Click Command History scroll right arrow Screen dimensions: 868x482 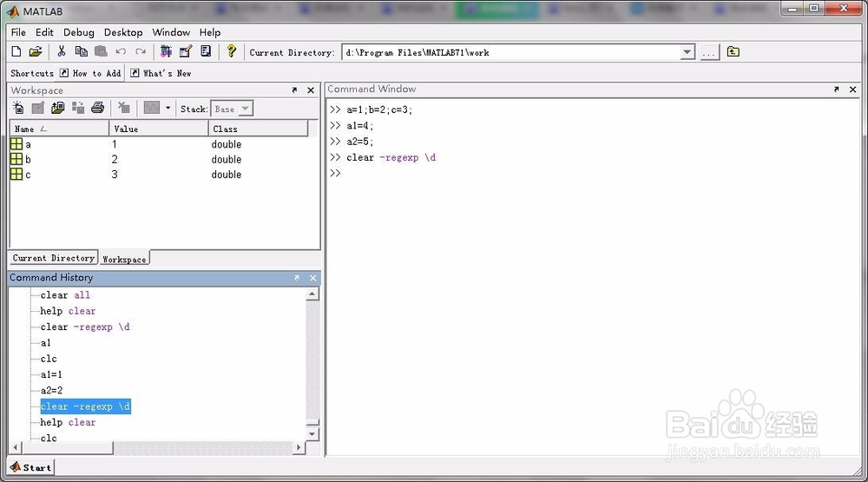pos(299,447)
